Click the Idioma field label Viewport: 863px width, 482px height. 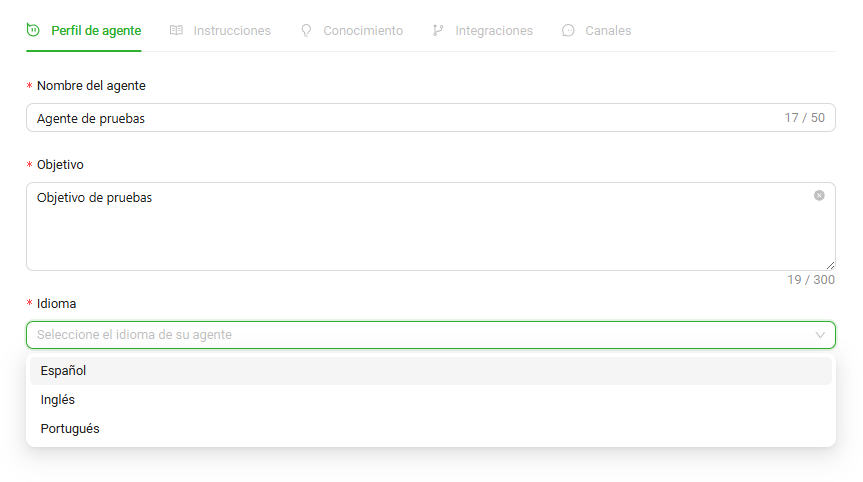(x=56, y=303)
